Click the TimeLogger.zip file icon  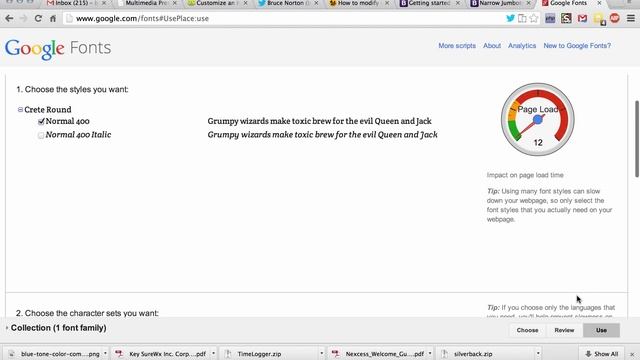click(x=228, y=354)
